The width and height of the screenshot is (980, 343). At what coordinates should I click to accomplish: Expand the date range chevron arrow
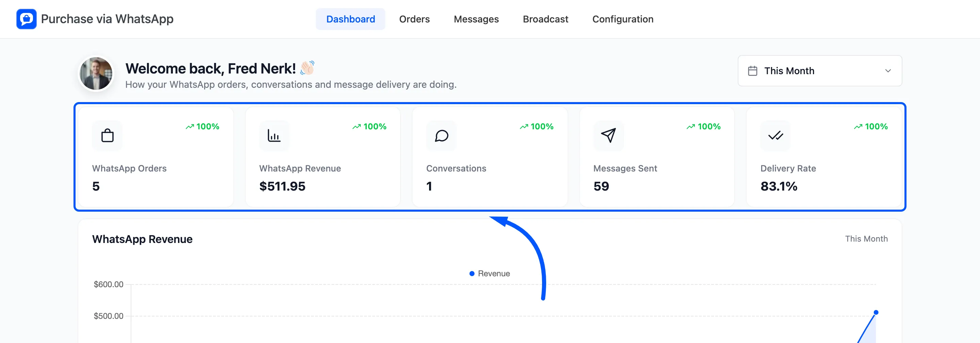click(887, 71)
